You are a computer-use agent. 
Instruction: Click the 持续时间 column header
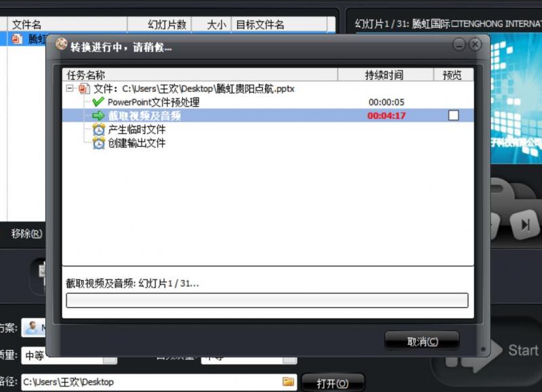[384, 75]
